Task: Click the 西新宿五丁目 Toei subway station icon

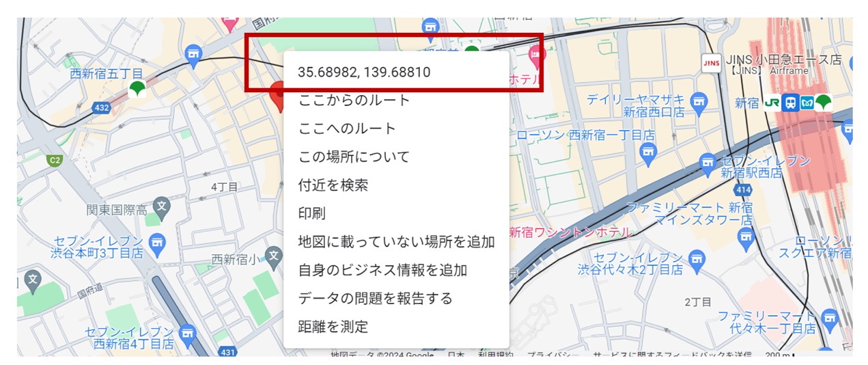Action: 137,89
